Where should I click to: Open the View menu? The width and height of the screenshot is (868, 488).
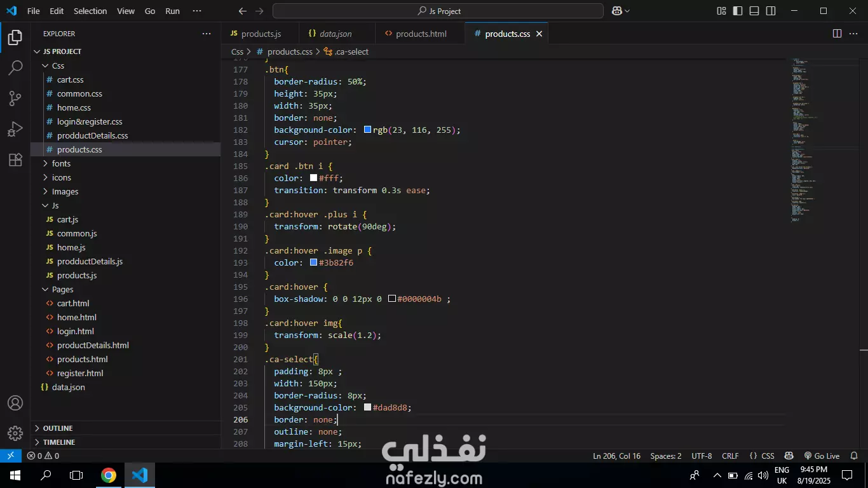pos(126,11)
